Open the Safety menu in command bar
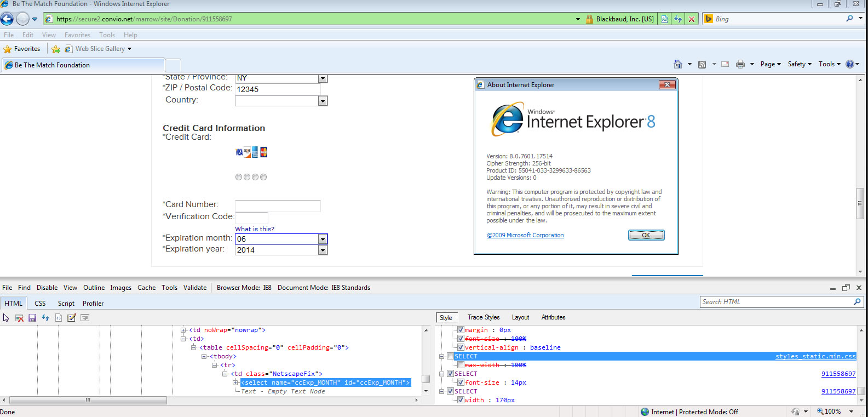Screen dimensions: 868x417 [x=800, y=64]
